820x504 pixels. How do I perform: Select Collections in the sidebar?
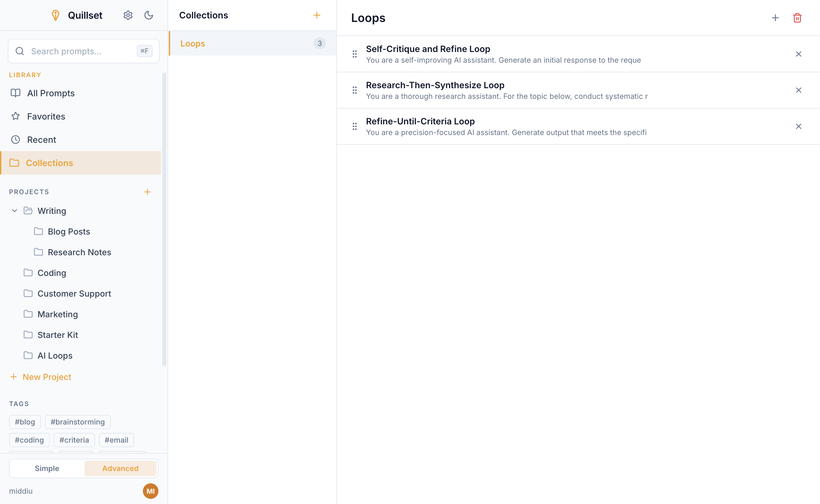81,163
